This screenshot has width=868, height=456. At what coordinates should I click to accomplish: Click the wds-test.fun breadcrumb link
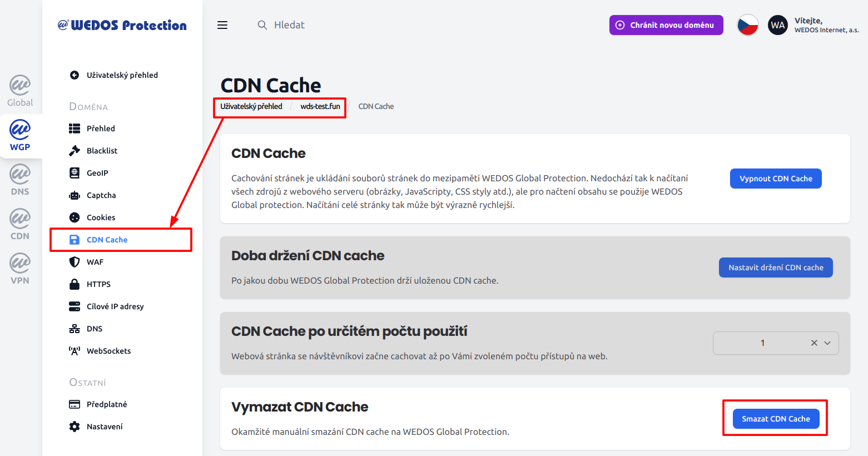coord(320,106)
